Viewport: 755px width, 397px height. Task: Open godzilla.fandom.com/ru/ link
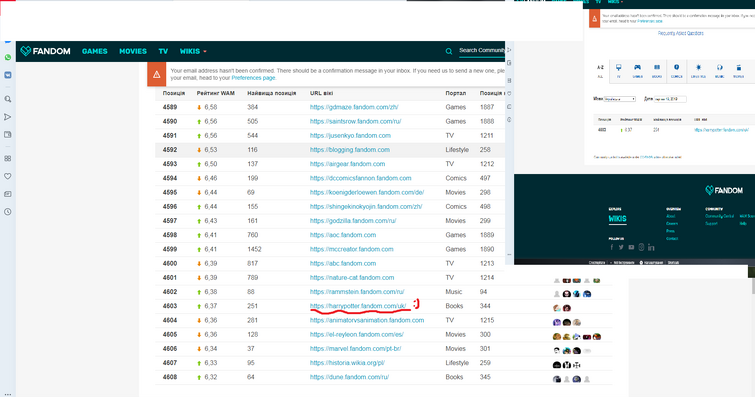coord(353,221)
